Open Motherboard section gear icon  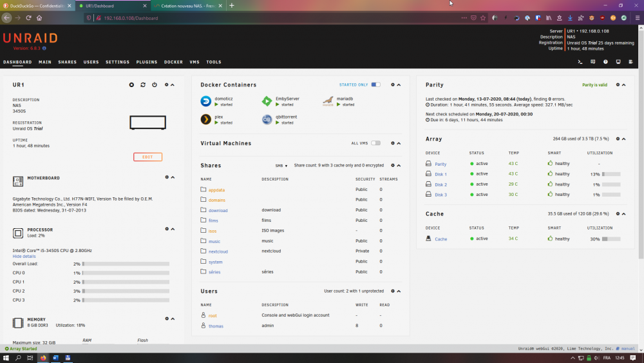tap(167, 177)
